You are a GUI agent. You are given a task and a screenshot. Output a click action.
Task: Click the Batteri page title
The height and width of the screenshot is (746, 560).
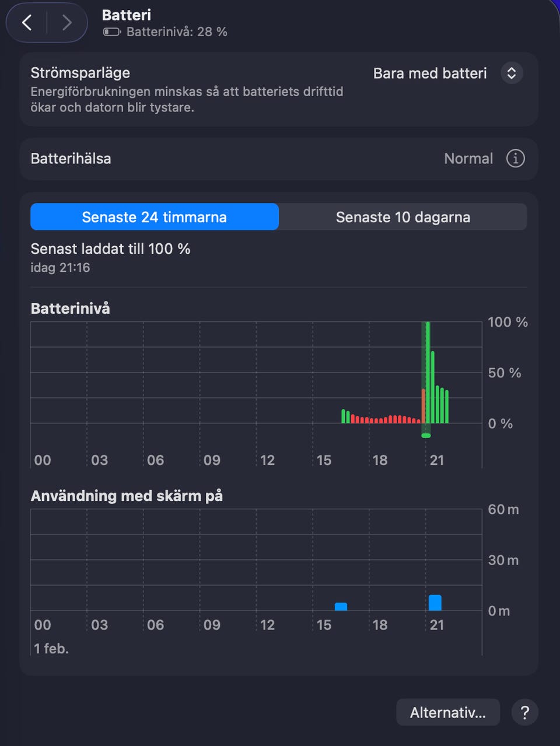pos(126,15)
